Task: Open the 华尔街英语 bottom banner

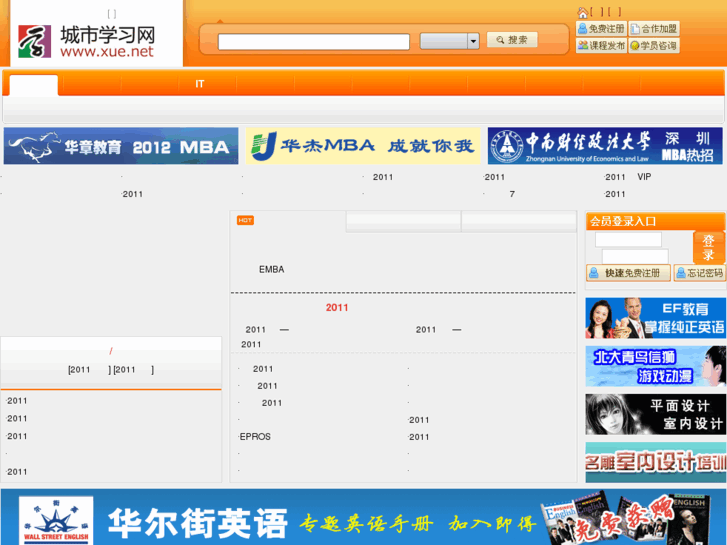Action: pos(364,517)
